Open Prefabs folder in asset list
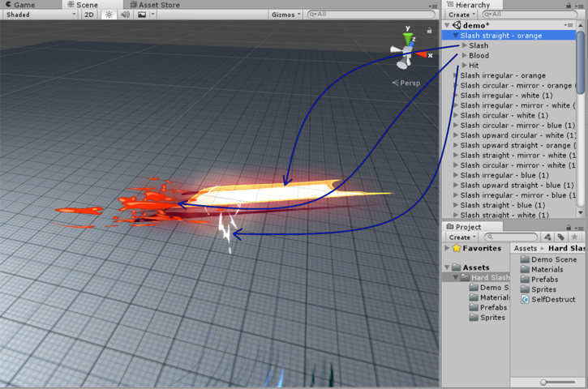The height and width of the screenshot is (389, 588). tap(539, 280)
